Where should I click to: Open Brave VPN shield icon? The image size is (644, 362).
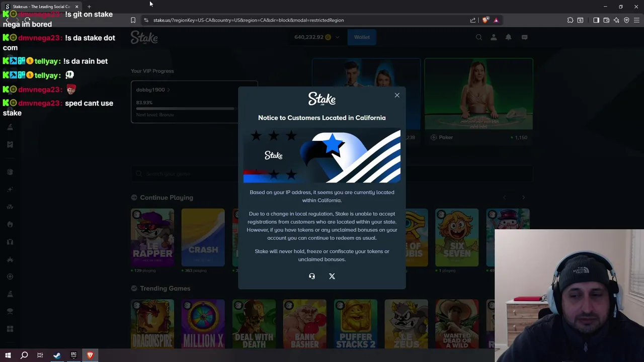click(x=626, y=20)
